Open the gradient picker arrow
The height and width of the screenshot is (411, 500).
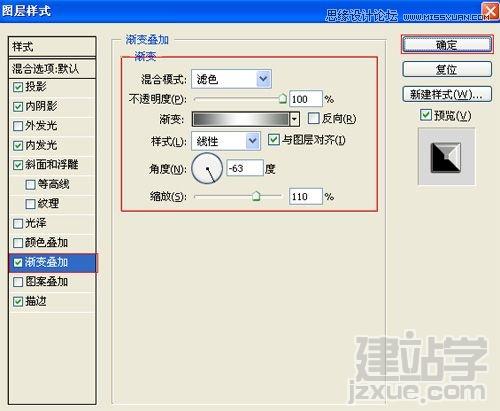click(x=294, y=119)
